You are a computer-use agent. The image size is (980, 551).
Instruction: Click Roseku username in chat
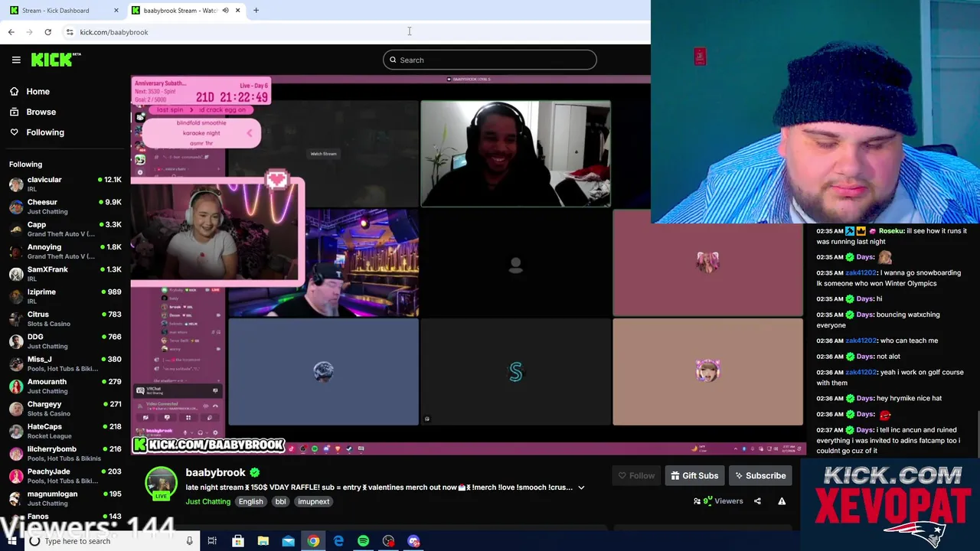[891, 230]
